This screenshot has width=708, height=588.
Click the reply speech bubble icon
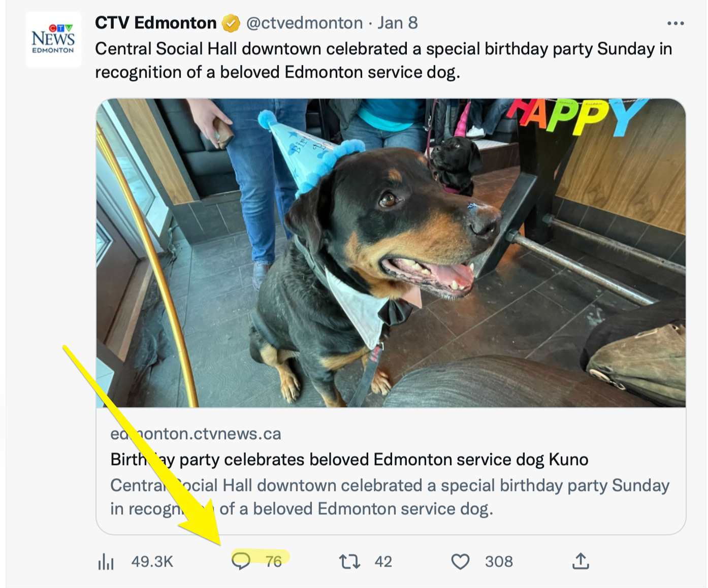pyautogui.click(x=241, y=561)
